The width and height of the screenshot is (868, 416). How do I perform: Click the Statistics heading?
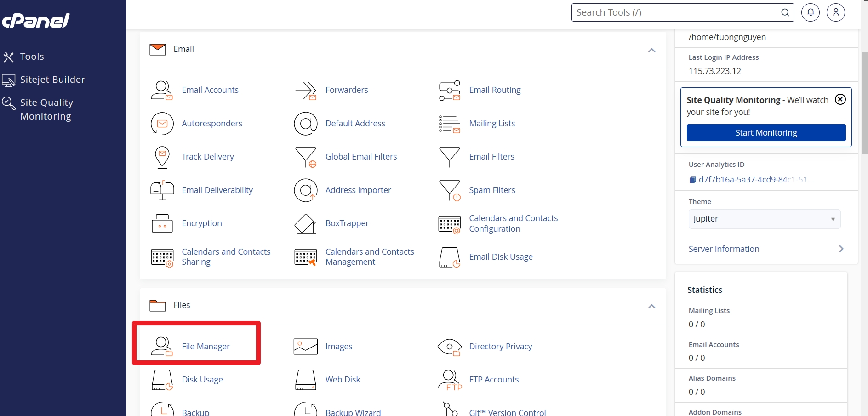(704, 290)
